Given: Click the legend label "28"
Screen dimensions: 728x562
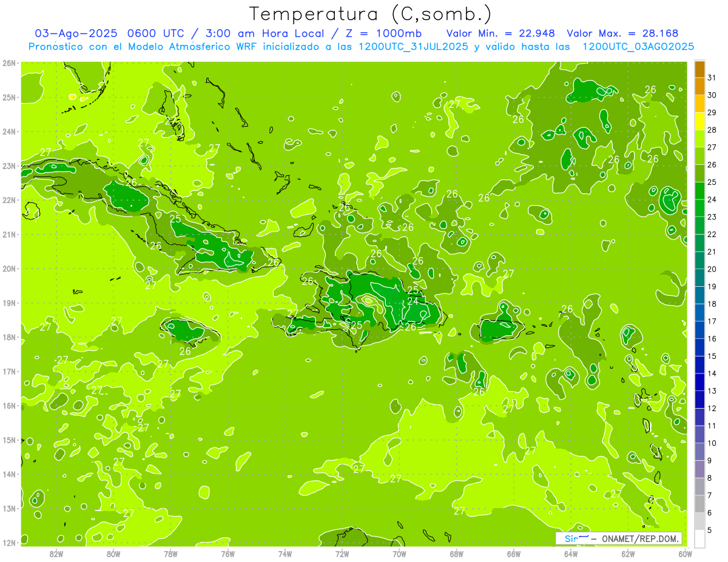Looking at the screenshot, I should [x=712, y=130].
